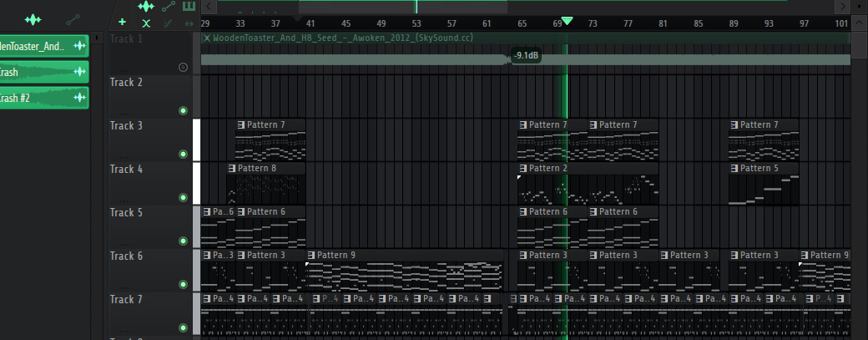The image size is (868, 340).
Task: Click bar 101 on the timeline ruler
Action: coord(841,24)
